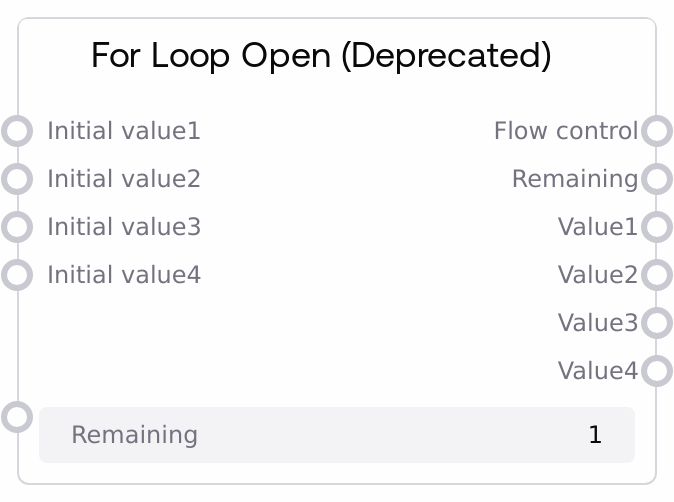Select the value 1 in the Remaining widget
The image size is (674, 502).
(x=595, y=435)
